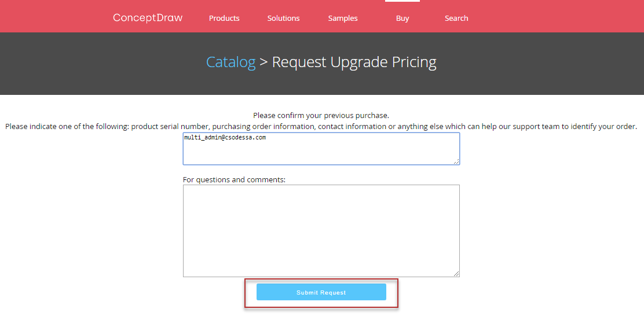
Task: Open the Products menu
Action: click(x=224, y=19)
